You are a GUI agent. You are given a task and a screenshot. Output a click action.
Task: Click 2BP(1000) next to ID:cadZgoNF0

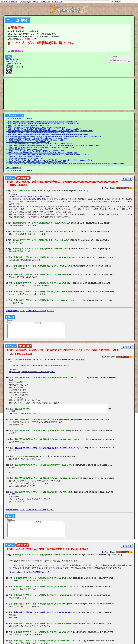click(83, 191)
